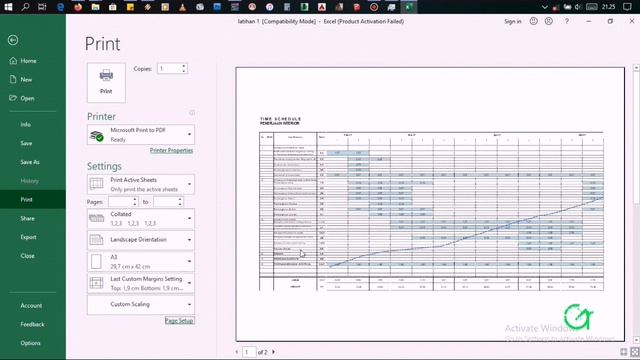Open Firefox from the taskbar
This screenshot has width=640, height=360.
78,7
